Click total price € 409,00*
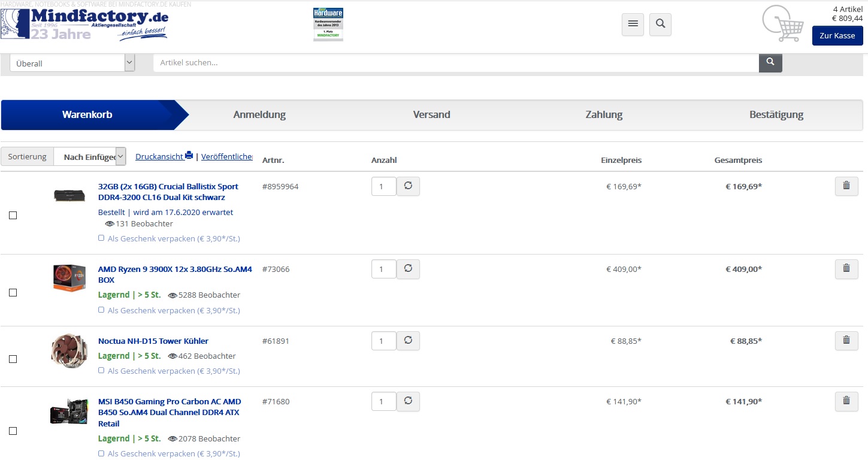The width and height of the screenshot is (868, 460). (744, 269)
